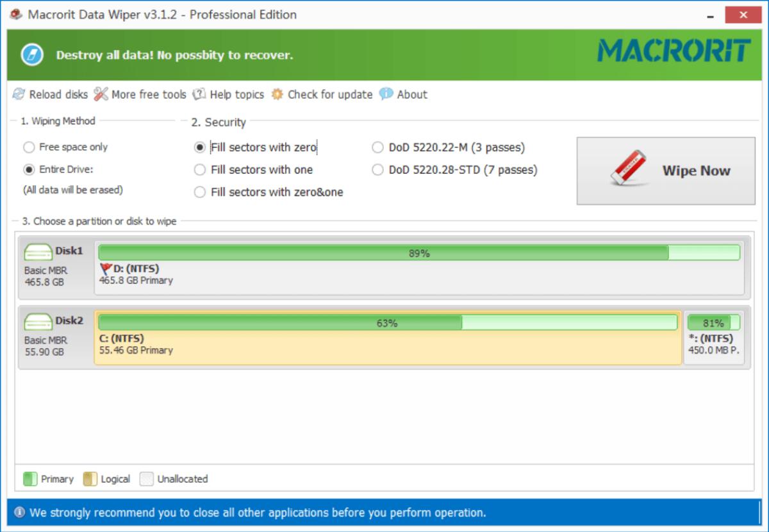769x532 pixels.
Task: Open the About info bubble
Action: coord(386,94)
